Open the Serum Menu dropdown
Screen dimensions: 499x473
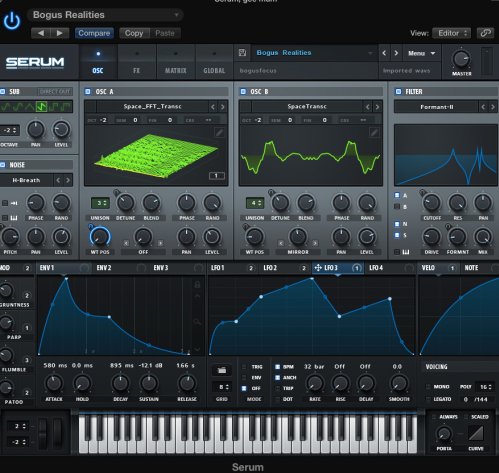coord(422,53)
